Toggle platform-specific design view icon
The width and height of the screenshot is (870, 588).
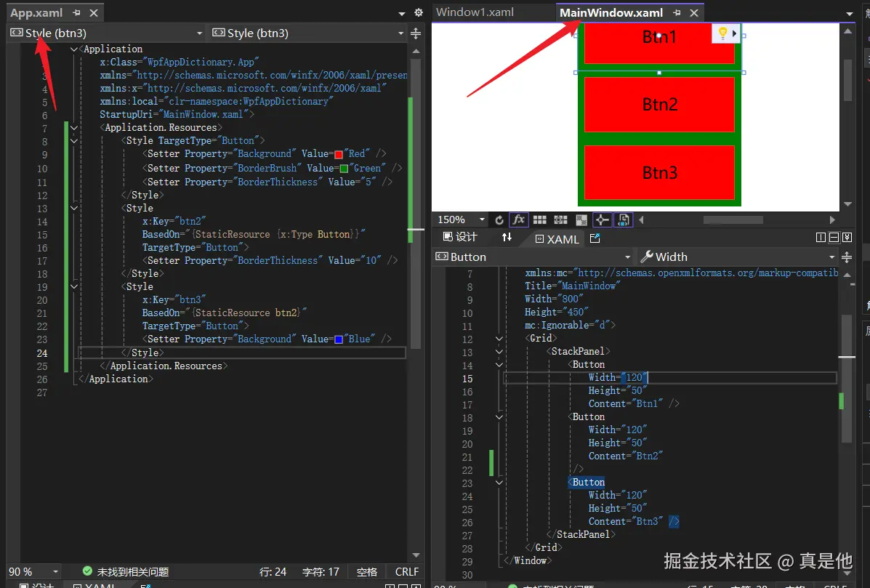coord(623,220)
